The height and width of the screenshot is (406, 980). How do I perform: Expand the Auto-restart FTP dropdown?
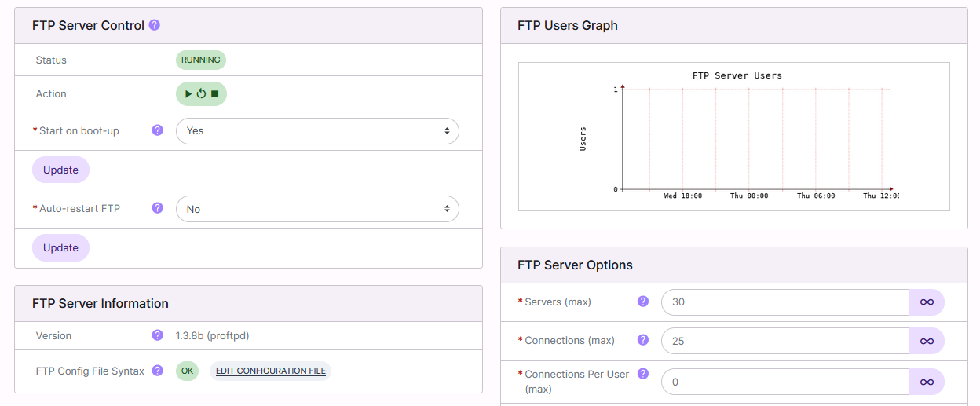pos(317,209)
